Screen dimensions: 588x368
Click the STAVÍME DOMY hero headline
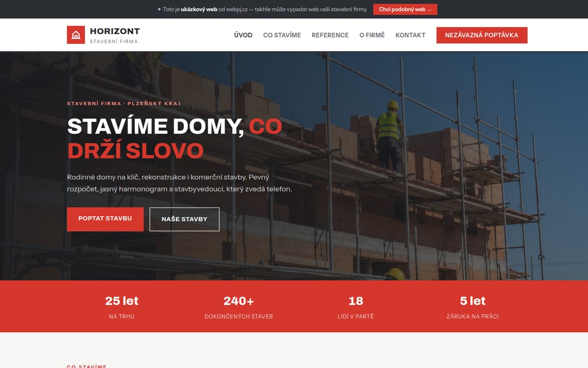pyautogui.click(x=174, y=138)
